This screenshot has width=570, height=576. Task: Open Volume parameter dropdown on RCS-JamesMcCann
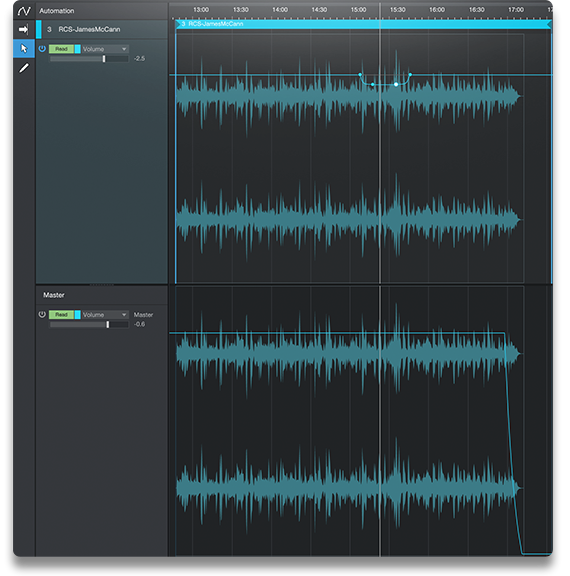coord(105,49)
